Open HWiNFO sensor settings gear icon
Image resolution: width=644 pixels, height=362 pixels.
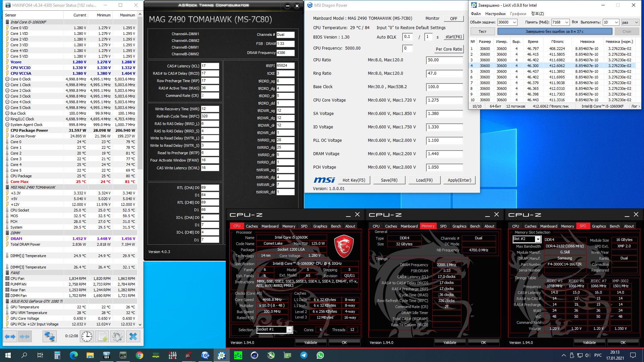[x=117, y=336]
